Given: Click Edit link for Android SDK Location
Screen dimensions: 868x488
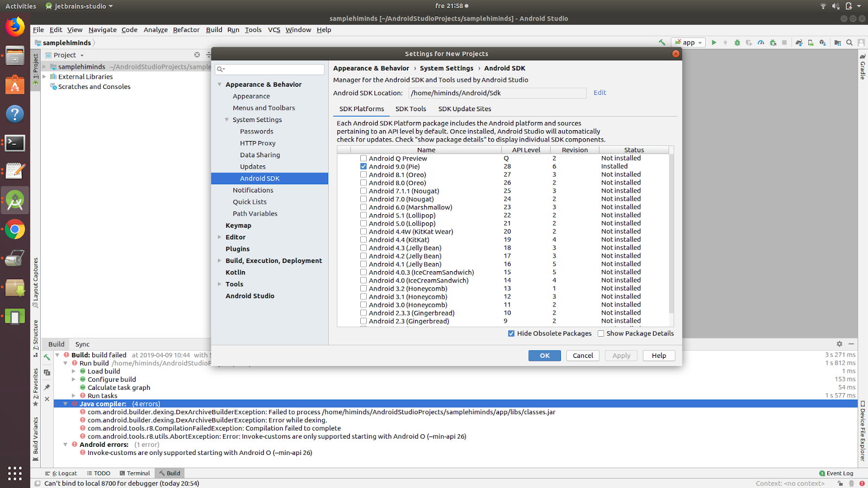Looking at the screenshot, I should pyautogui.click(x=599, y=93).
